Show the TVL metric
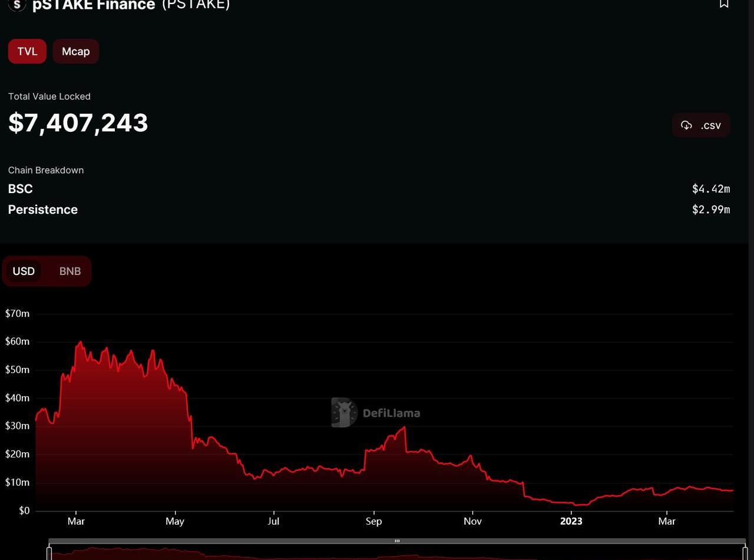The image size is (754, 560). click(x=27, y=51)
